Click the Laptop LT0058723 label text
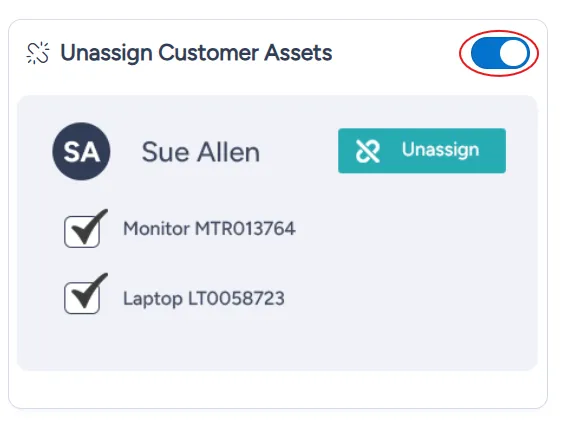The image size is (562, 424). (x=204, y=299)
